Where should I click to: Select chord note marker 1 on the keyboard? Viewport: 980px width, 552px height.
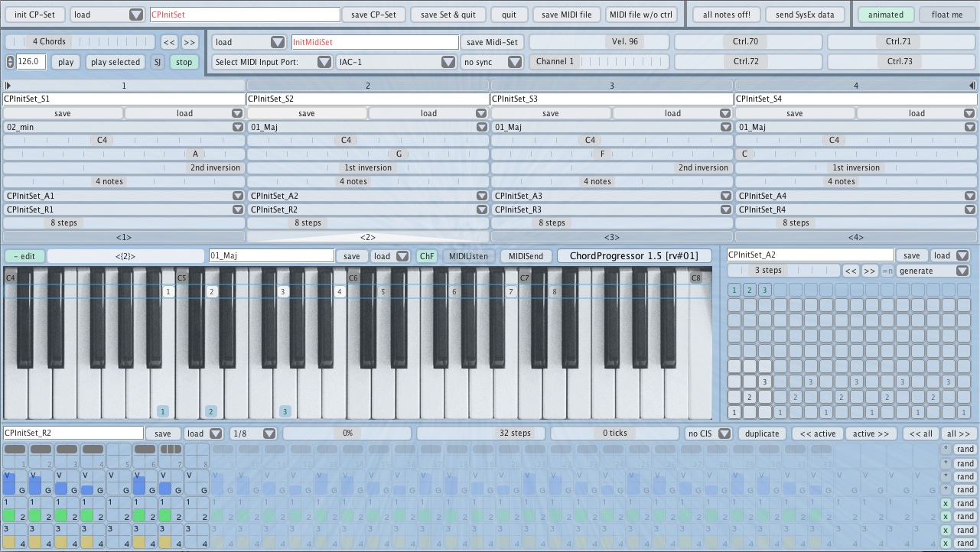coord(169,291)
